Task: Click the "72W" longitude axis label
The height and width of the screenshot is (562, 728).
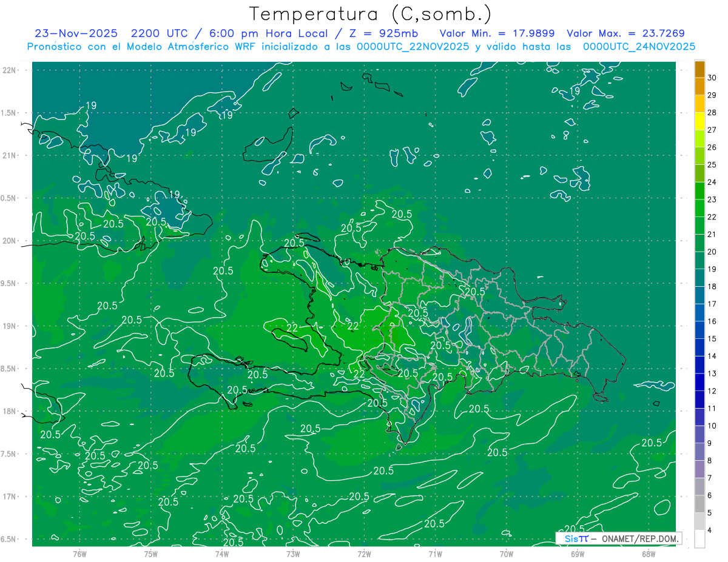Action: pos(364,554)
